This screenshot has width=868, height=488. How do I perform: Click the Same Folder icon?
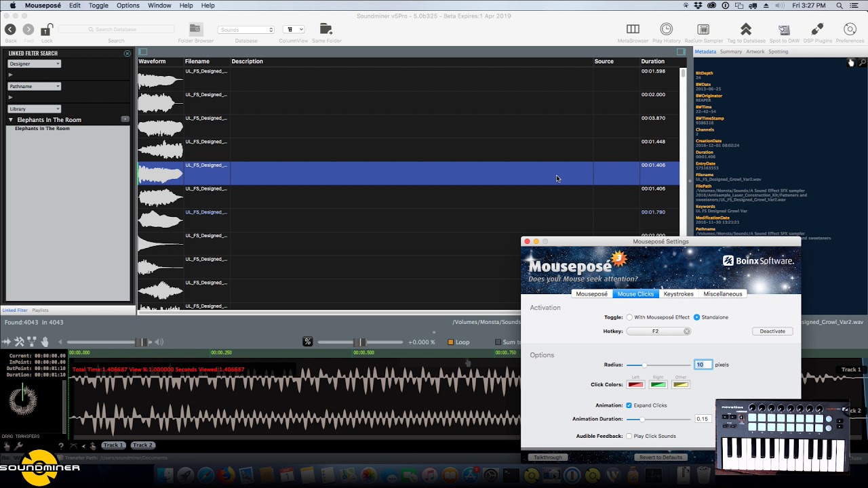pyautogui.click(x=326, y=29)
